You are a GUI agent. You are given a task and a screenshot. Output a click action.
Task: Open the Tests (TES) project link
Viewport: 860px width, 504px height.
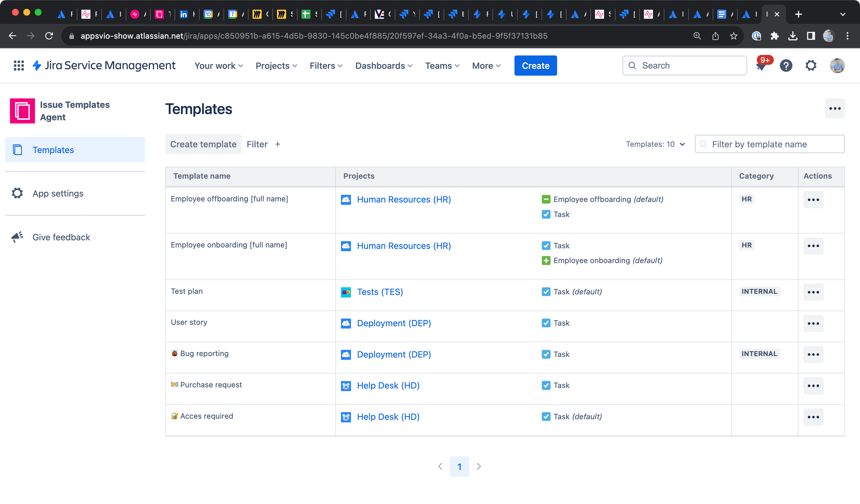coord(380,292)
